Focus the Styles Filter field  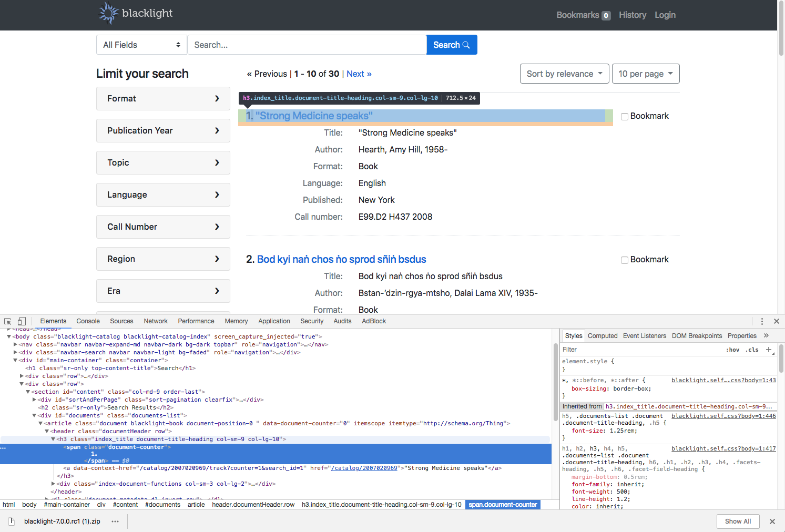click(641, 350)
